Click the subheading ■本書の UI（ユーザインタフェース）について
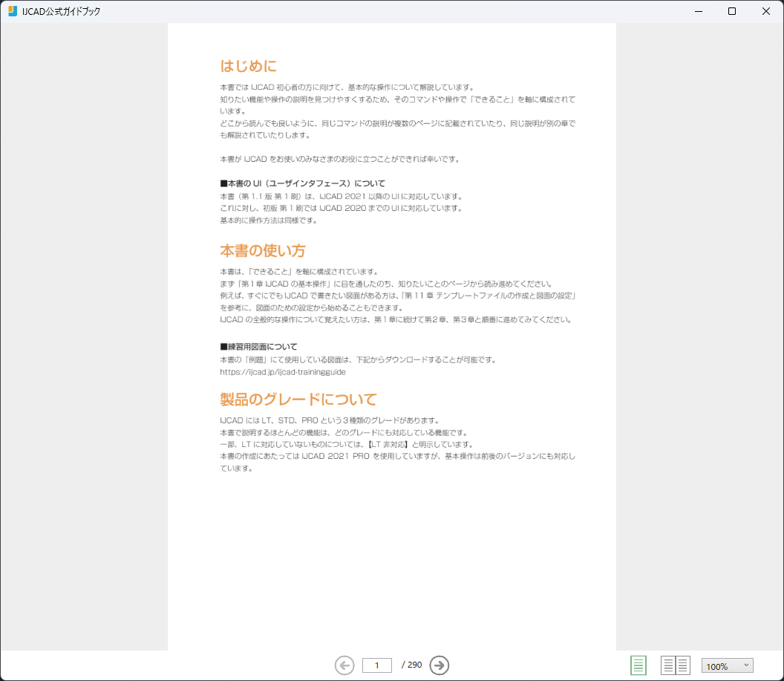The image size is (784, 681). (x=302, y=183)
